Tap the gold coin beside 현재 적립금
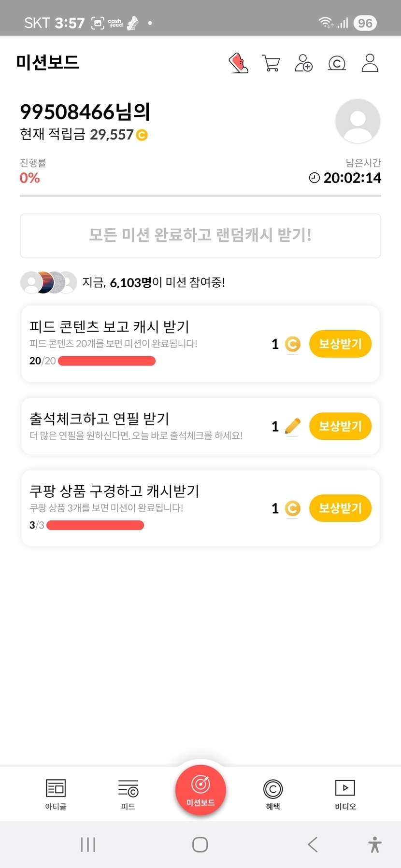 click(142, 135)
